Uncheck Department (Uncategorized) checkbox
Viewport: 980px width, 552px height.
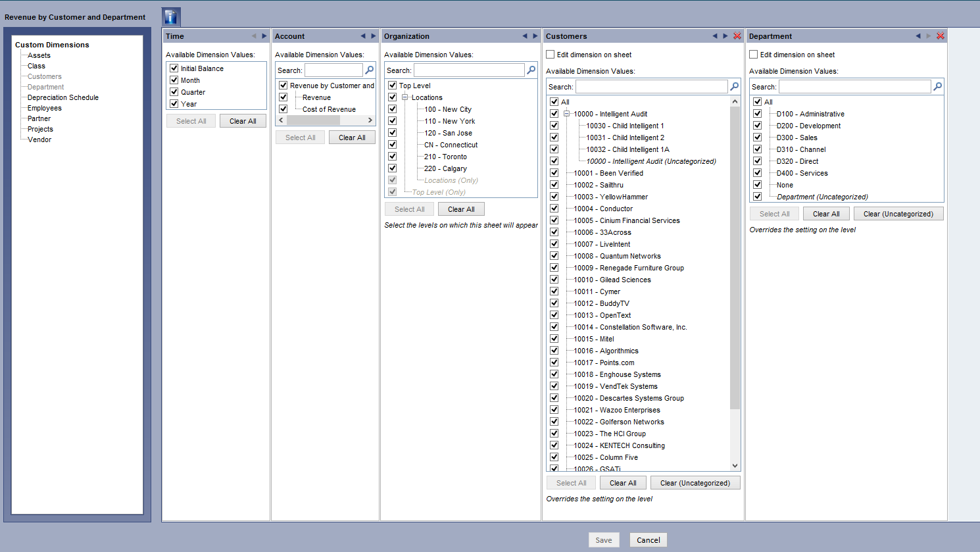point(758,196)
